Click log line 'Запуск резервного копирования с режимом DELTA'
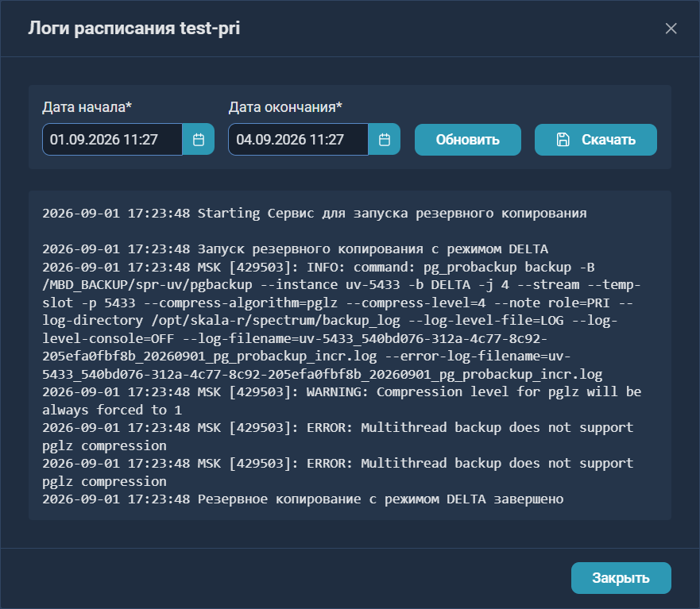This screenshot has height=609, width=700. point(295,249)
